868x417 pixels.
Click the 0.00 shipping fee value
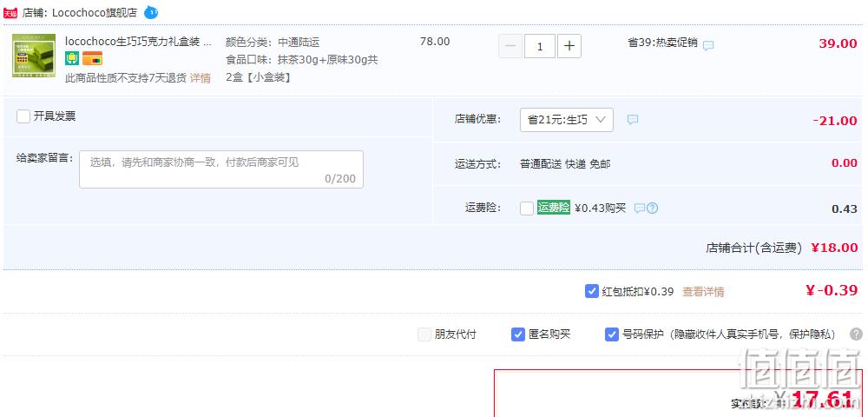pyautogui.click(x=845, y=162)
